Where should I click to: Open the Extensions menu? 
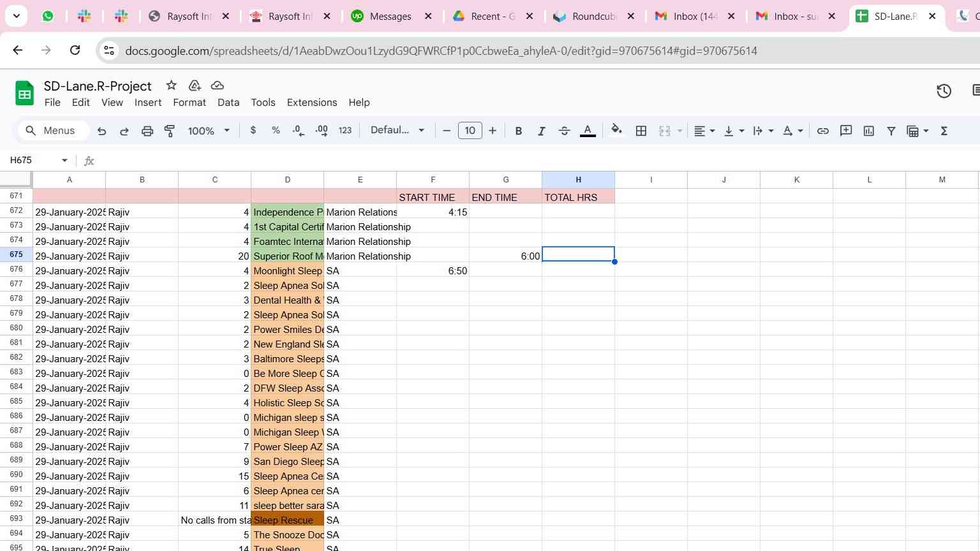[x=312, y=102]
